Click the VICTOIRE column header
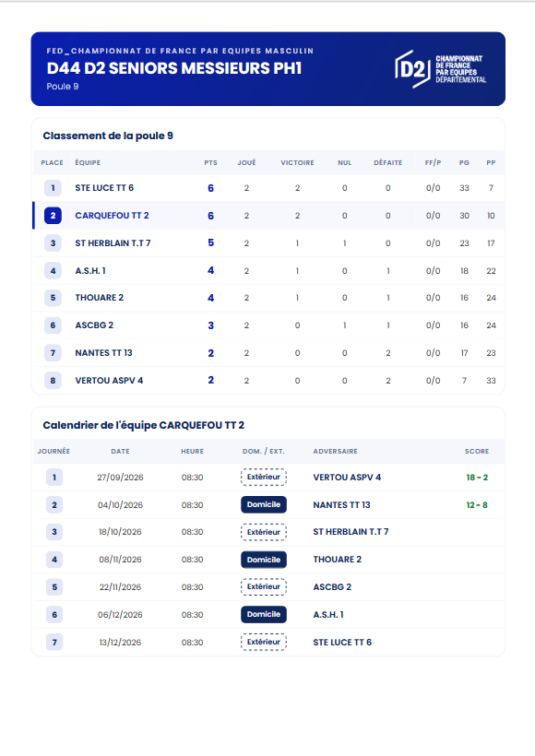 coord(297,162)
